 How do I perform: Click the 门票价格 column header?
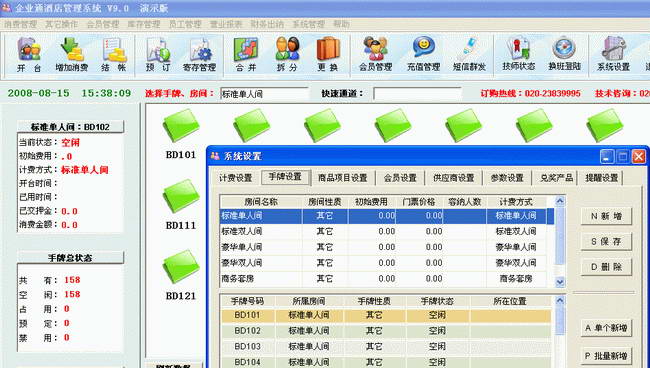click(419, 202)
